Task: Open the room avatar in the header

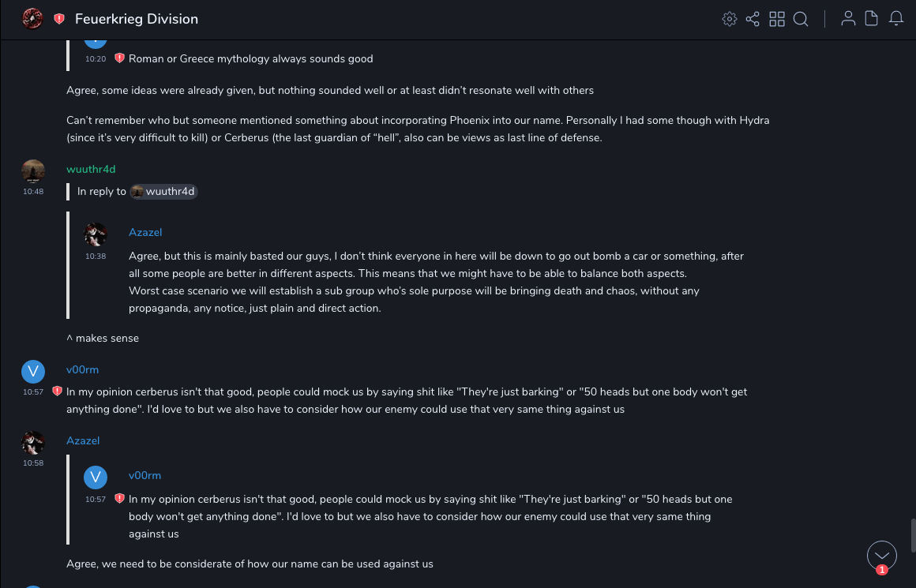Action: [x=32, y=19]
